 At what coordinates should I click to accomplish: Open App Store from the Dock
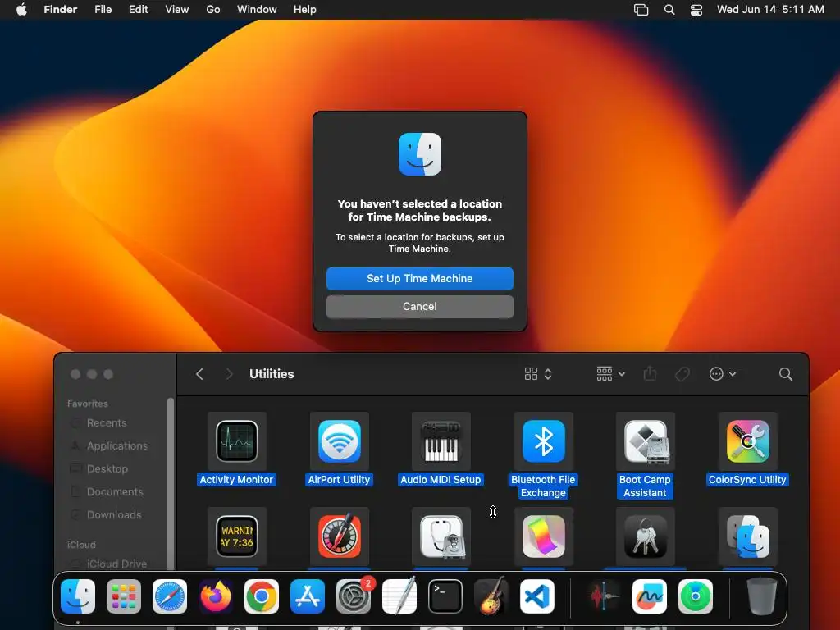click(x=308, y=596)
